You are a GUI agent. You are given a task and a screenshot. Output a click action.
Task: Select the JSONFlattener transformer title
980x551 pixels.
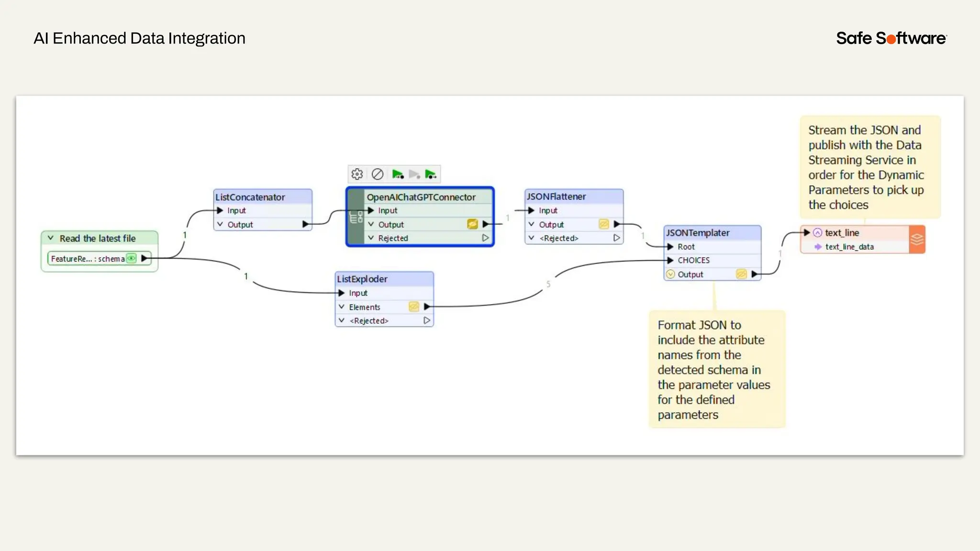(557, 197)
